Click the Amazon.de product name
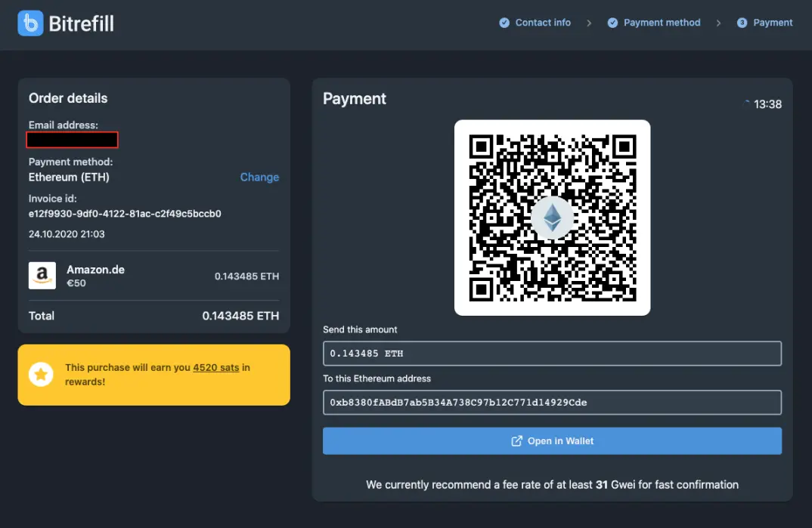The image size is (812, 528). point(96,270)
